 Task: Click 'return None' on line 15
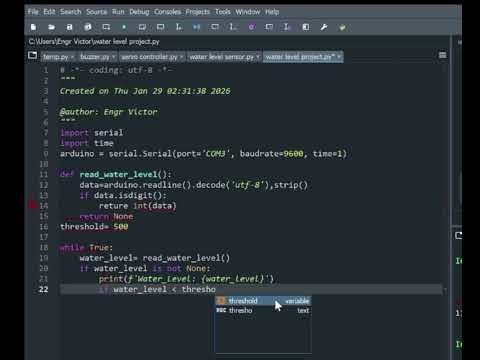tap(106, 216)
